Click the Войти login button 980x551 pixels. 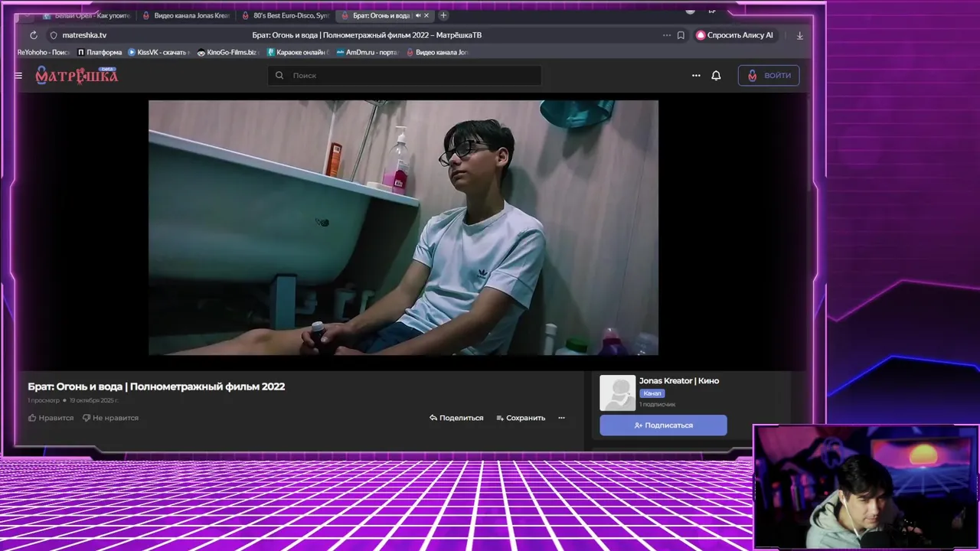(x=769, y=75)
